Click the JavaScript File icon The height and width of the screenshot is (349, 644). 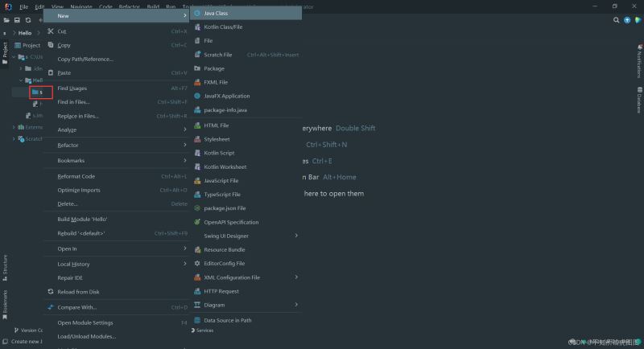pos(197,180)
